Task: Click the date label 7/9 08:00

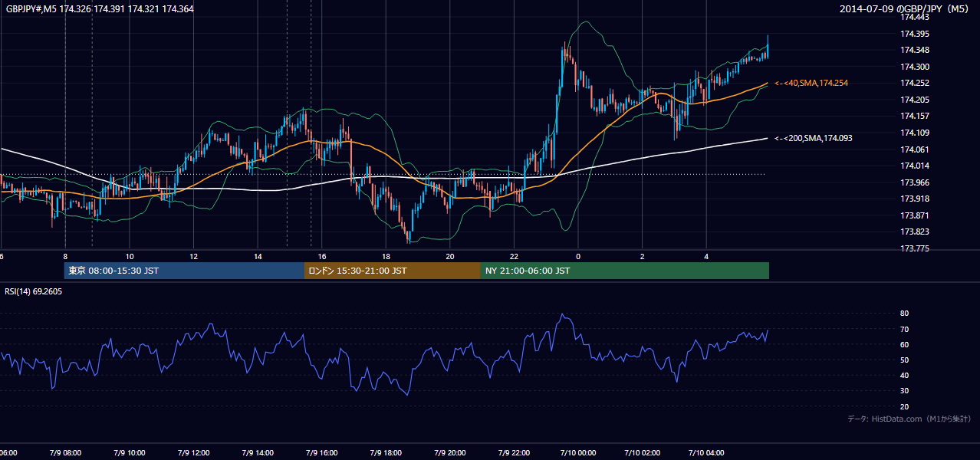Action: pyautogui.click(x=65, y=453)
